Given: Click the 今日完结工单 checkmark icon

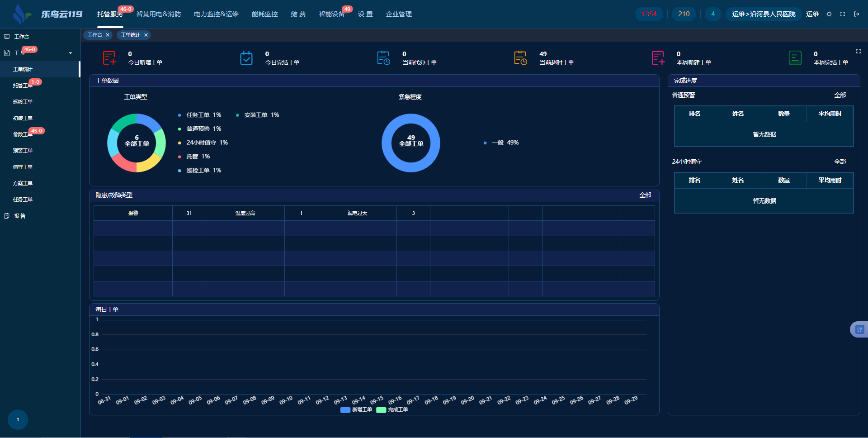Looking at the screenshot, I should tap(246, 58).
